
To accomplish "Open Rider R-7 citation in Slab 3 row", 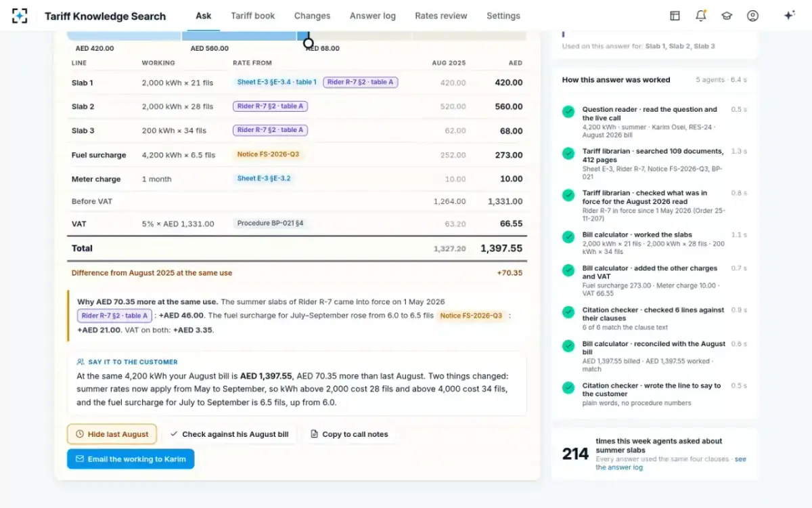I will click(271, 130).
